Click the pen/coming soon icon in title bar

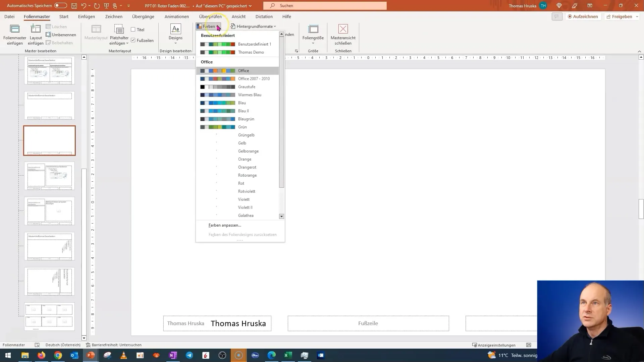point(575,6)
